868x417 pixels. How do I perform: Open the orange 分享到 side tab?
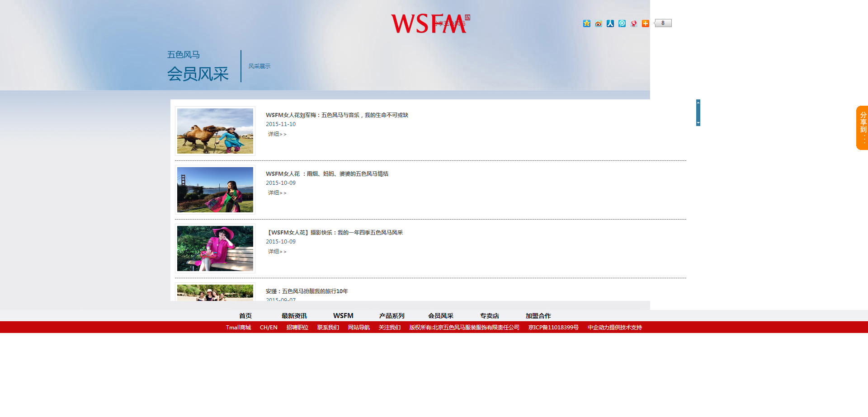[862, 128]
